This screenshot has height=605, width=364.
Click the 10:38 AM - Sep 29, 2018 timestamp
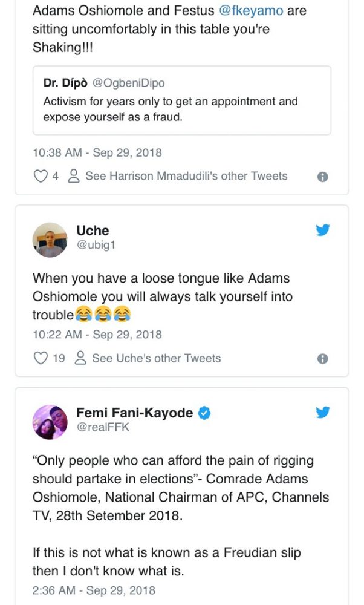pyautogui.click(x=97, y=152)
